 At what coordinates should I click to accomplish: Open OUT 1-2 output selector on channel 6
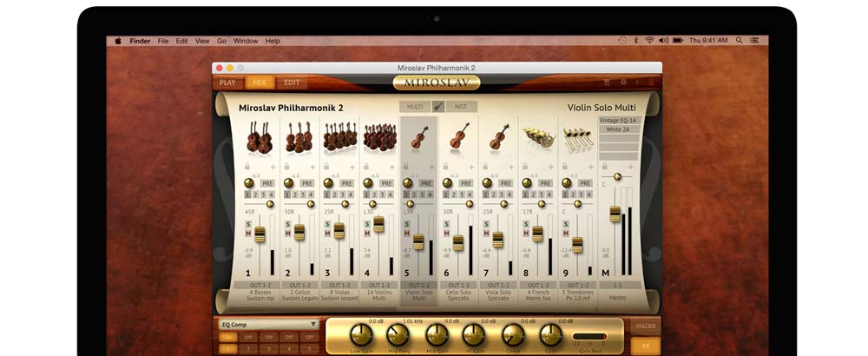pyautogui.click(x=459, y=285)
